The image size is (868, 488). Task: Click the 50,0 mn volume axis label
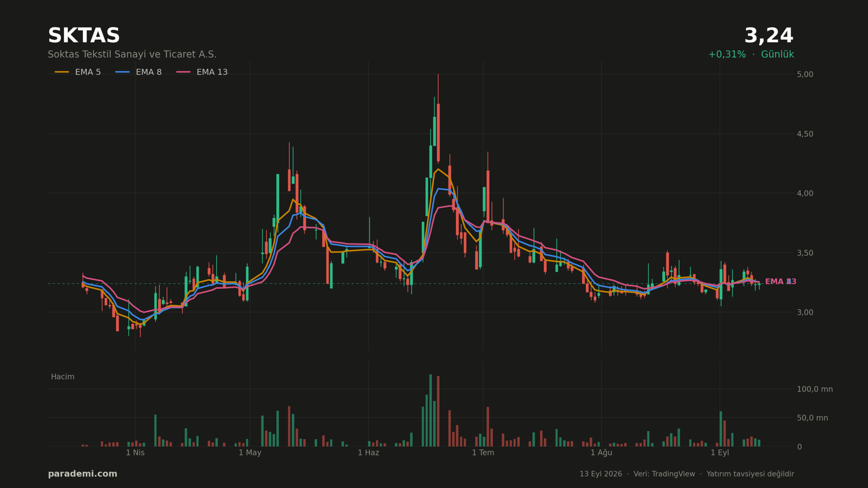(812, 418)
